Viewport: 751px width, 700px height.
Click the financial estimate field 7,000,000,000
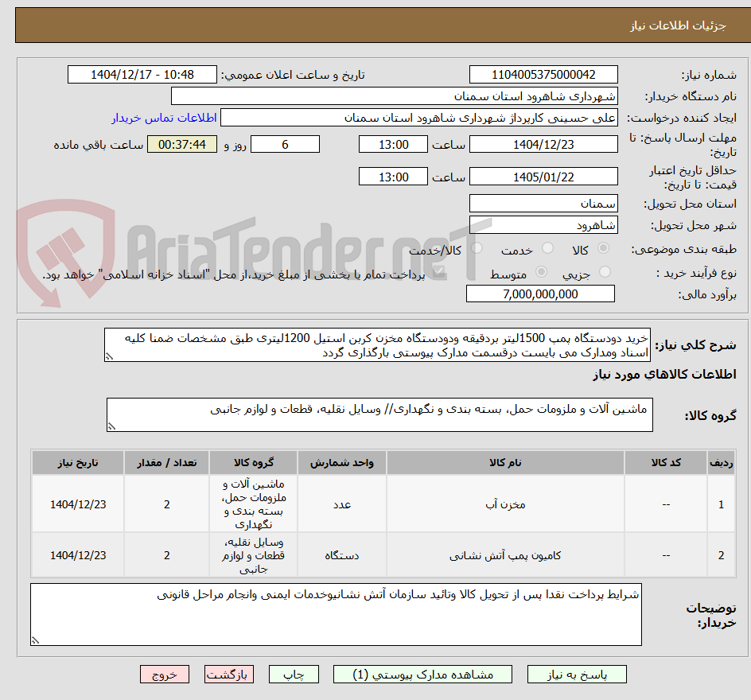pos(540,294)
